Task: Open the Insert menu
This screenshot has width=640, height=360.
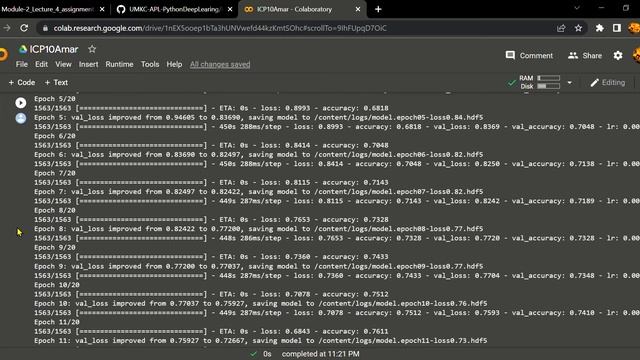Action: (89, 64)
